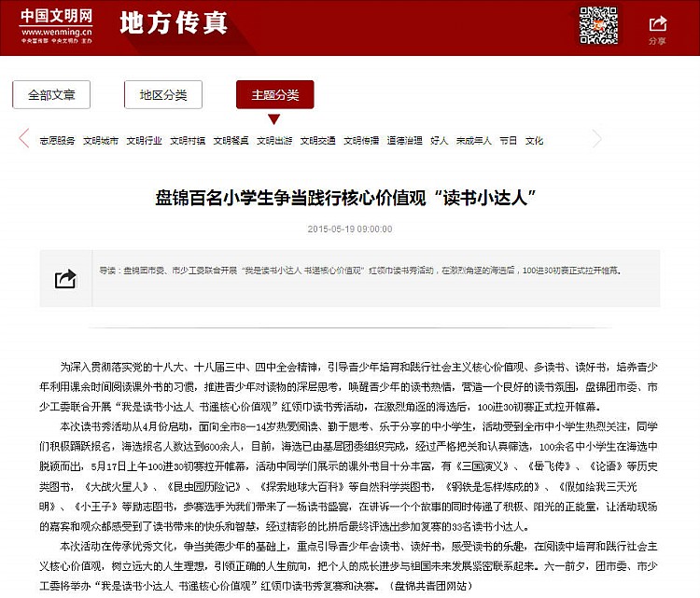Click the paragraph starting 本次活动在传承优秀文化
Screen dimensions: 700x598
point(348,566)
